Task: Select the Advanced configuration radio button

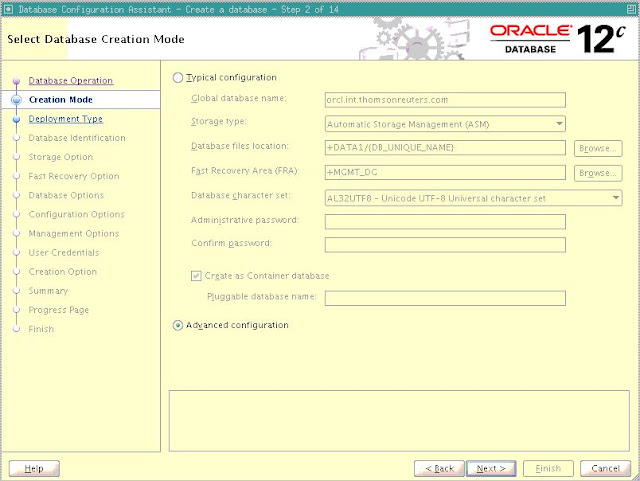Action: [178, 325]
